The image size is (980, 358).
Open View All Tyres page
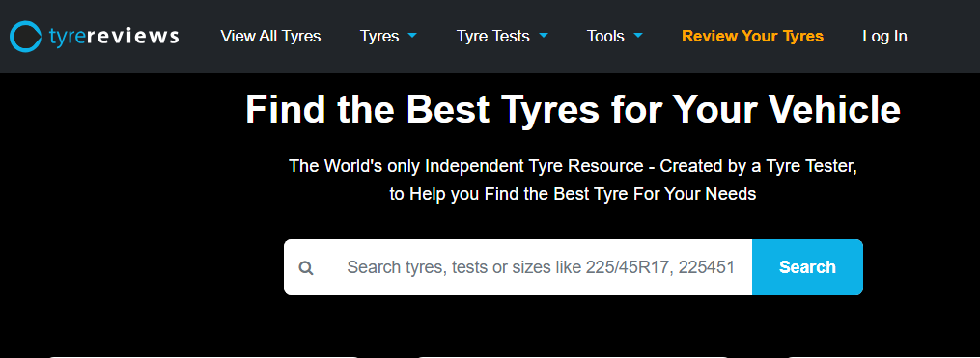click(x=270, y=37)
